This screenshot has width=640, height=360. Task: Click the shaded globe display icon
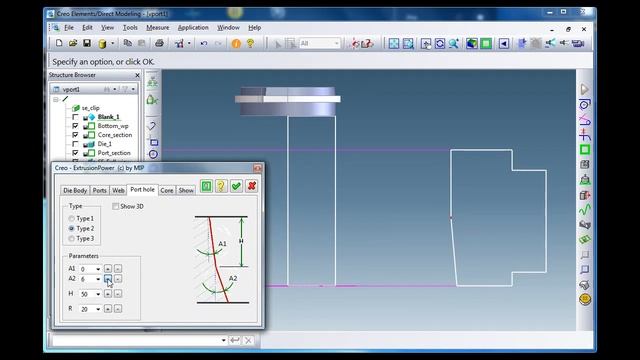[x=472, y=43]
